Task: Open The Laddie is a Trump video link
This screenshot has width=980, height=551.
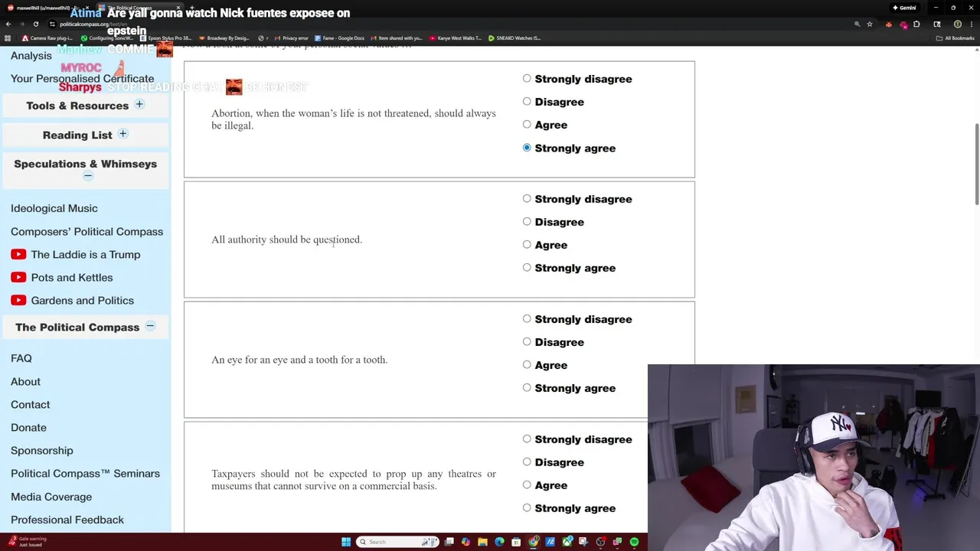Action: click(x=76, y=254)
